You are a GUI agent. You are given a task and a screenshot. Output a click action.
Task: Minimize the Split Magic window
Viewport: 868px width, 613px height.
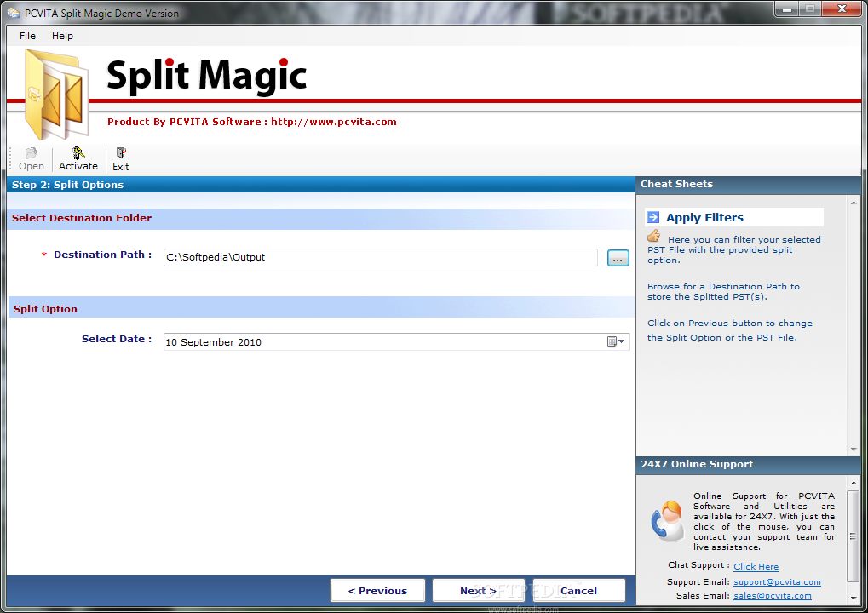click(x=786, y=9)
